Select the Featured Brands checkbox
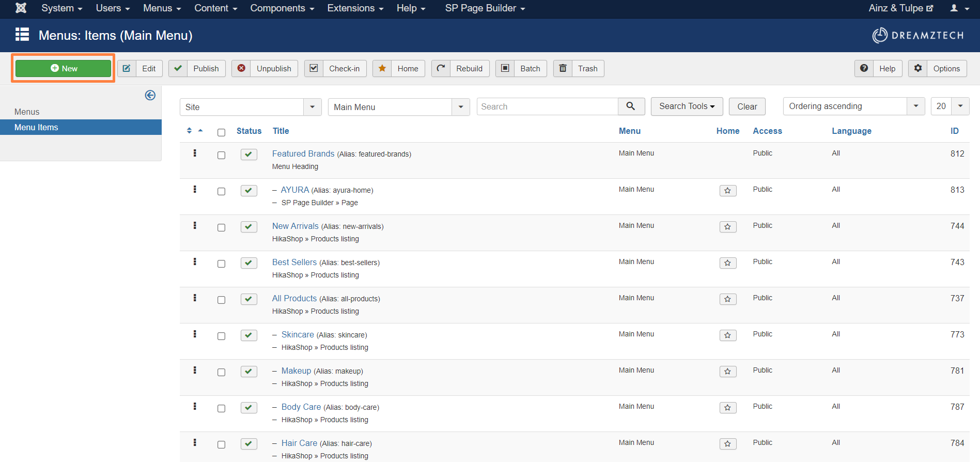 222,155
